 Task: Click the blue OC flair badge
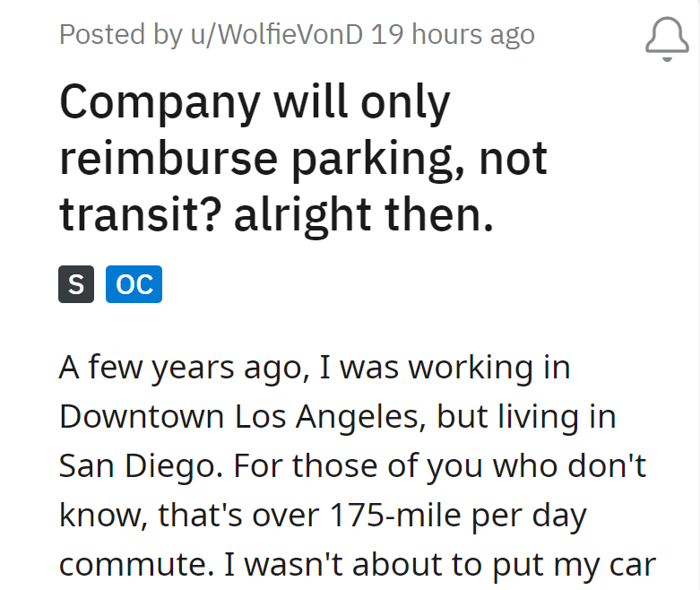point(134,284)
